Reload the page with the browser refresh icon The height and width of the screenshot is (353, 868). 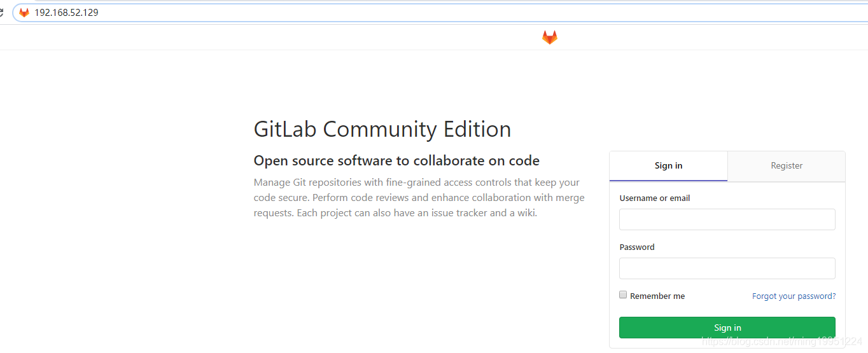(x=2, y=13)
